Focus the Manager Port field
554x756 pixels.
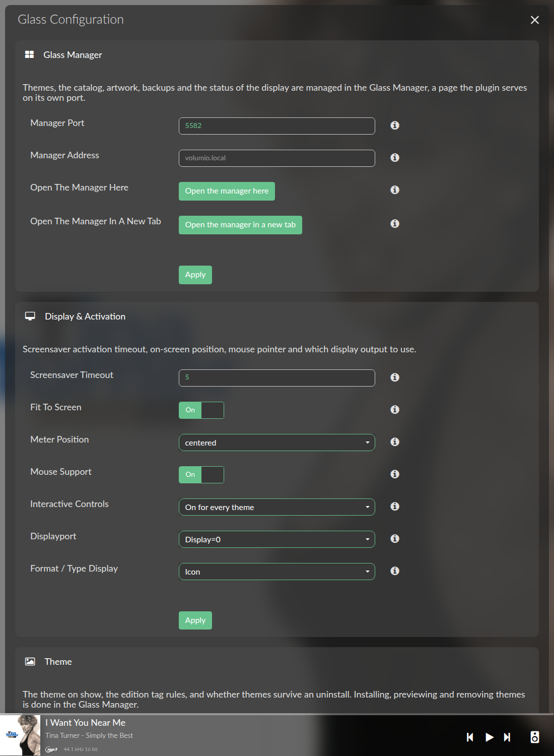coord(277,126)
